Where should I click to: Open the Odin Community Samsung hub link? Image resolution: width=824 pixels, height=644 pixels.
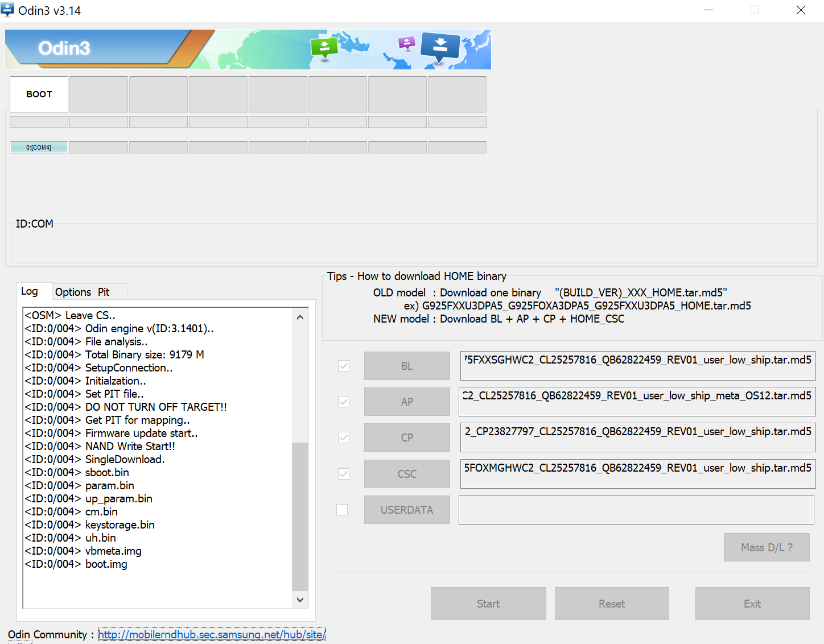[x=212, y=634]
